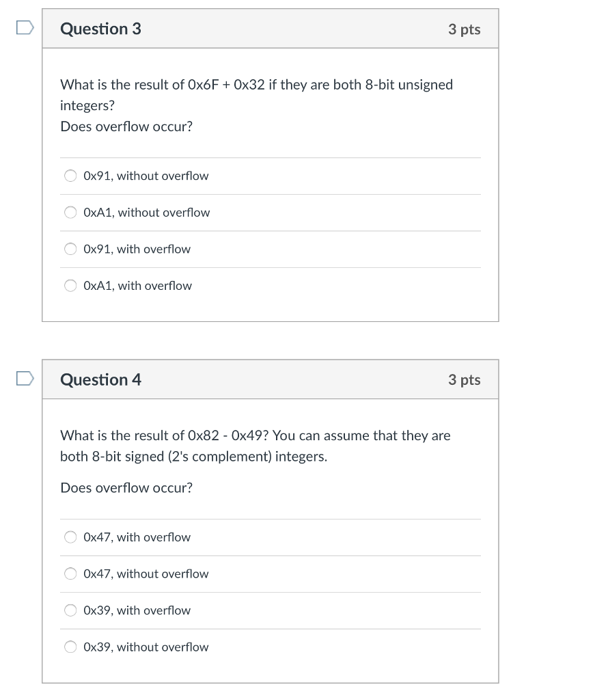Click the "3 pts" label on Question 4
The height and width of the screenshot is (700, 608).
[465, 380]
